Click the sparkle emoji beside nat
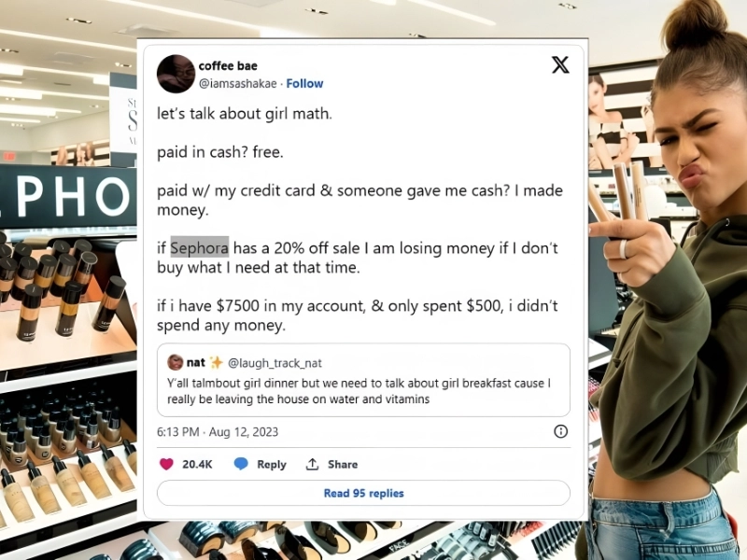 point(217,363)
